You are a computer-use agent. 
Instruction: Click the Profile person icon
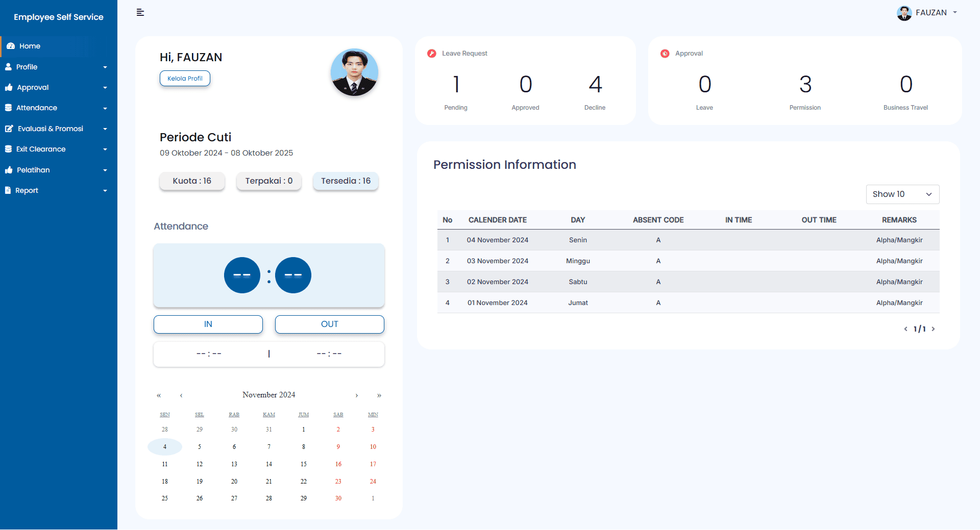pyautogui.click(x=9, y=67)
